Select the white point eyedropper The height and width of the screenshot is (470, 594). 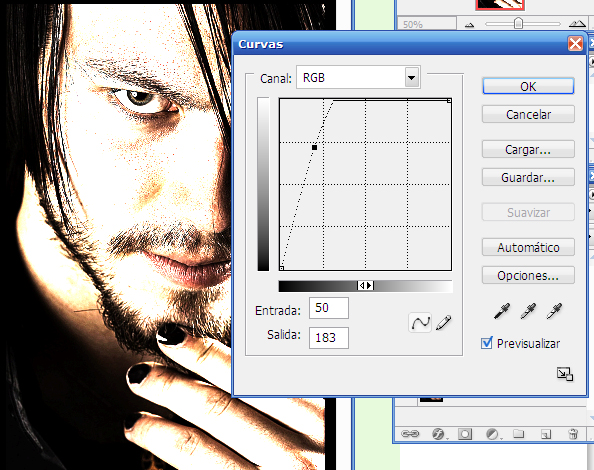click(554, 311)
